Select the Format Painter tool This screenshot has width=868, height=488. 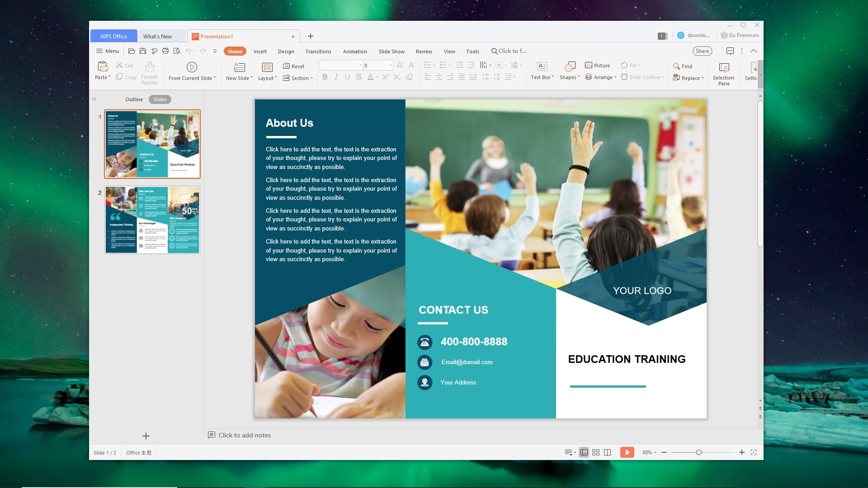150,72
